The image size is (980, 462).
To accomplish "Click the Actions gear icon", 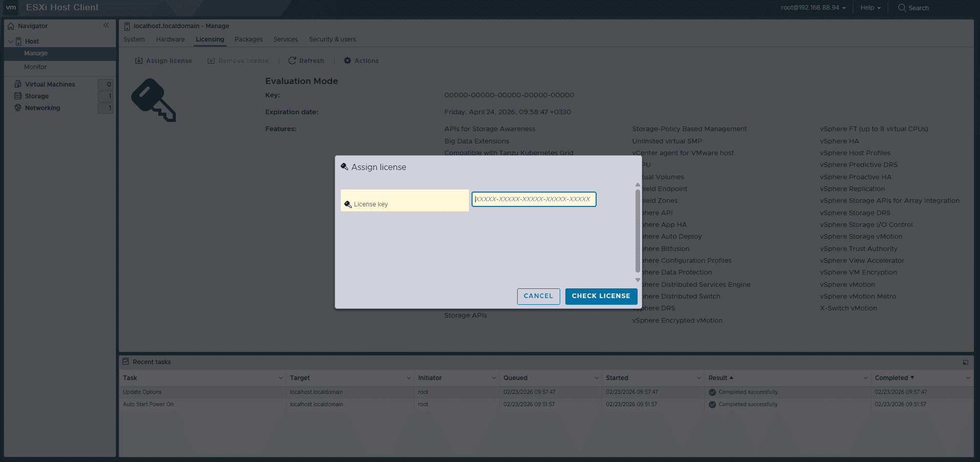I will coord(348,60).
